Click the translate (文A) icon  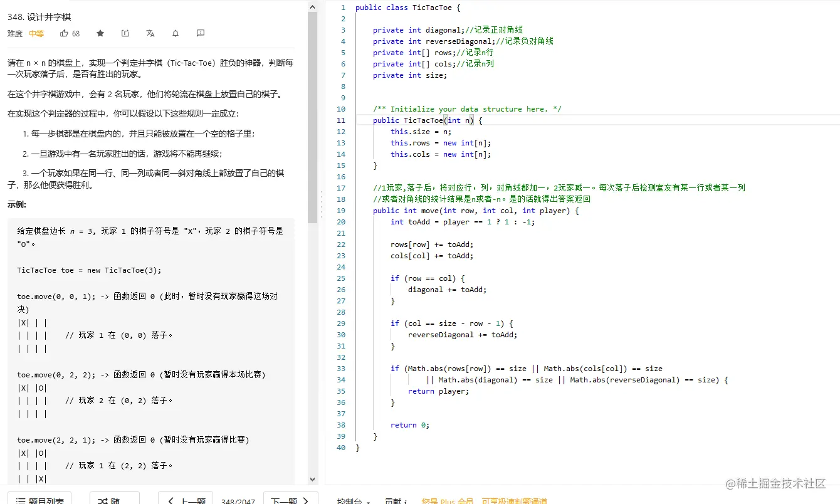pyautogui.click(x=150, y=33)
